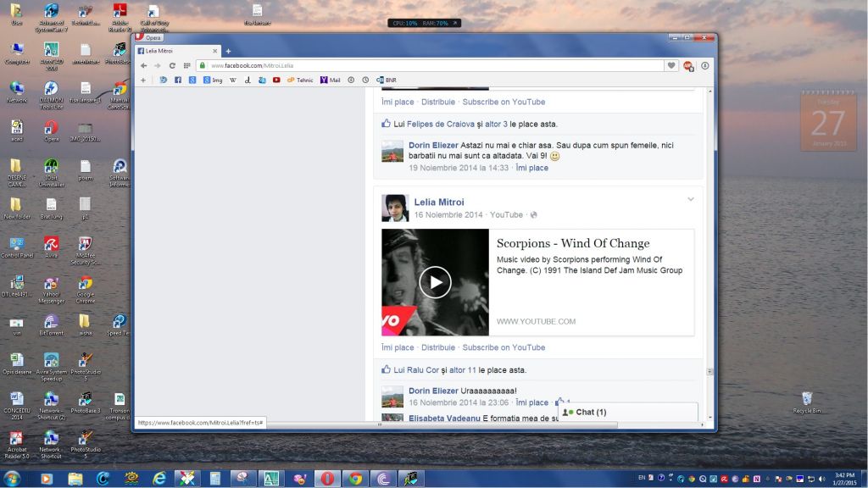Select the Yahoo! Messenger desktop icon
The height and width of the screenshot is (488, 868).
[x=51, y=290]
